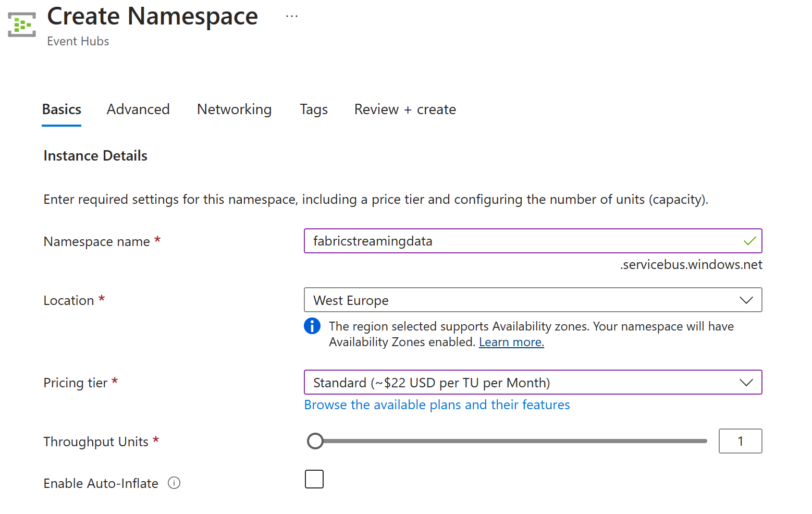812x514 pixels.
Task: Select the Basics tab
Action: pos(61,109)
